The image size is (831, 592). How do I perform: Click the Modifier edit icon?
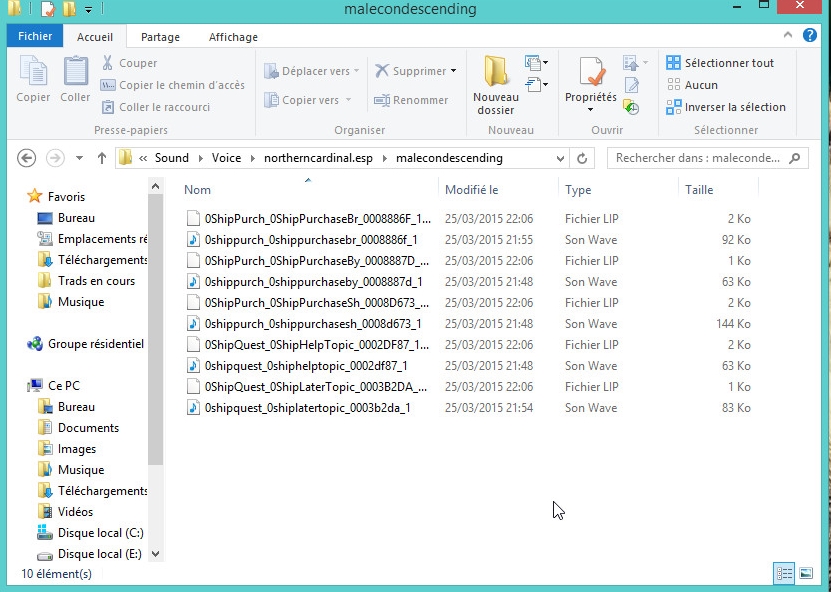(x=632, y=85)
